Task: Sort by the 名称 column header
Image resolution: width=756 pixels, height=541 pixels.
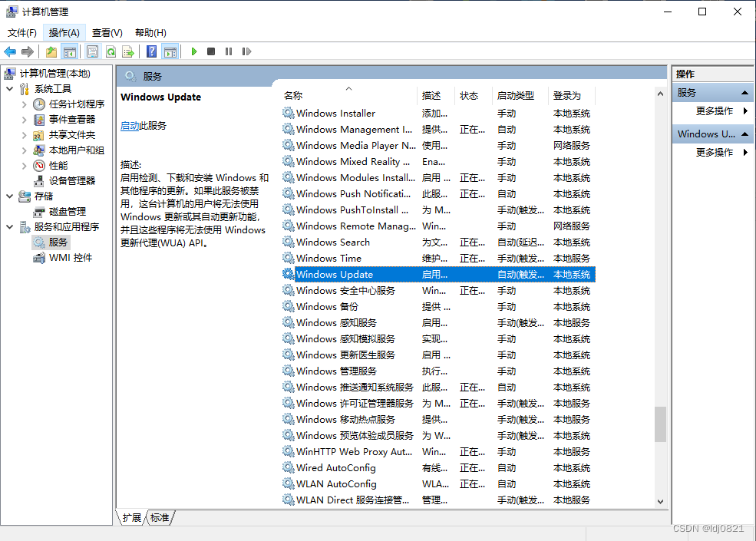Action: click(x=348, y=95)
